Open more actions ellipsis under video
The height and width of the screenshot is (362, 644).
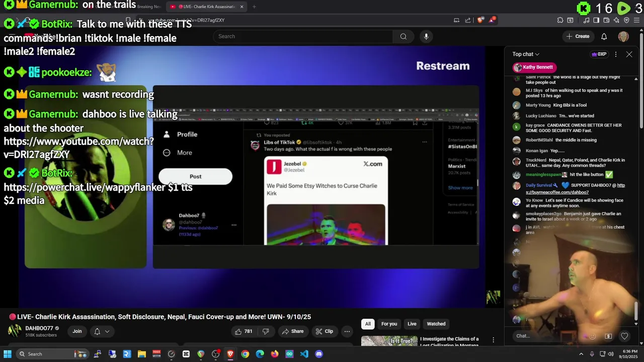tap(347, 331)
